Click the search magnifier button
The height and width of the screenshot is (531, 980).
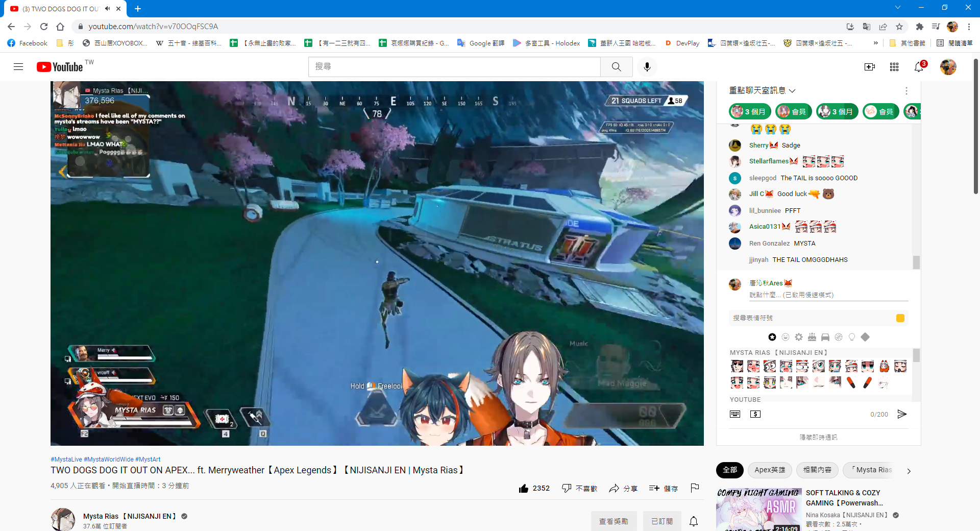(617, 67)
